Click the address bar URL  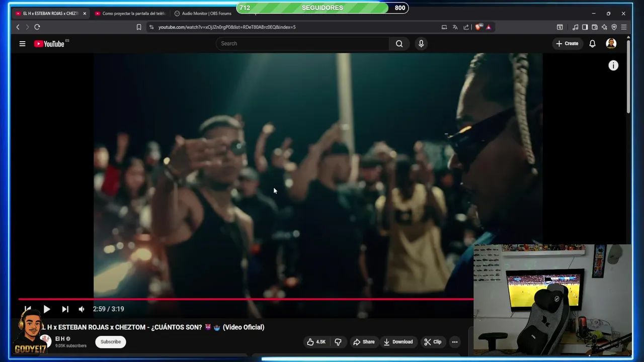click(x=227, y=27)
